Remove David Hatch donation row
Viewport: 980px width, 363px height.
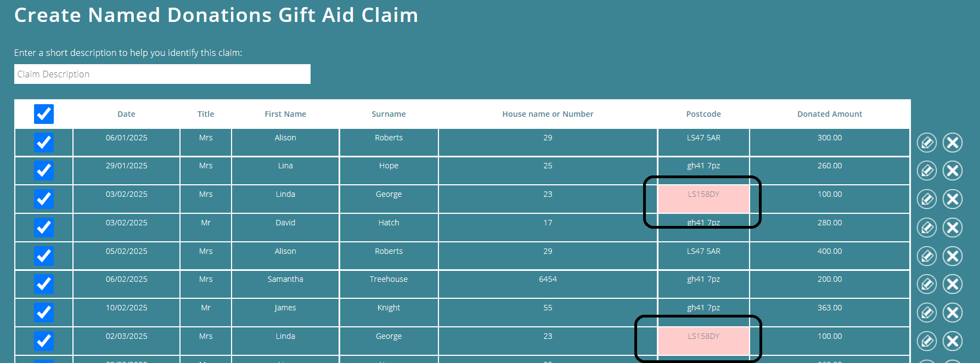tap(953, 228)
